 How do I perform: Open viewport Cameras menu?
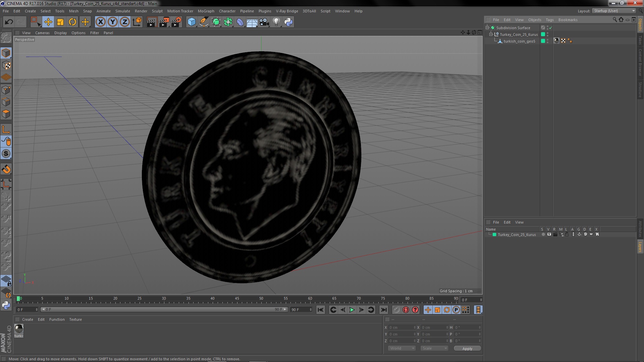coord(42,33)
